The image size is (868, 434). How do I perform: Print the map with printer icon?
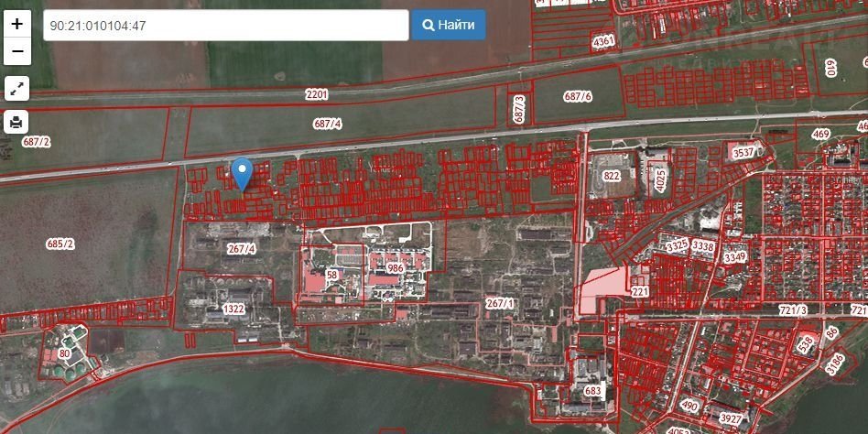pos(17,122)
